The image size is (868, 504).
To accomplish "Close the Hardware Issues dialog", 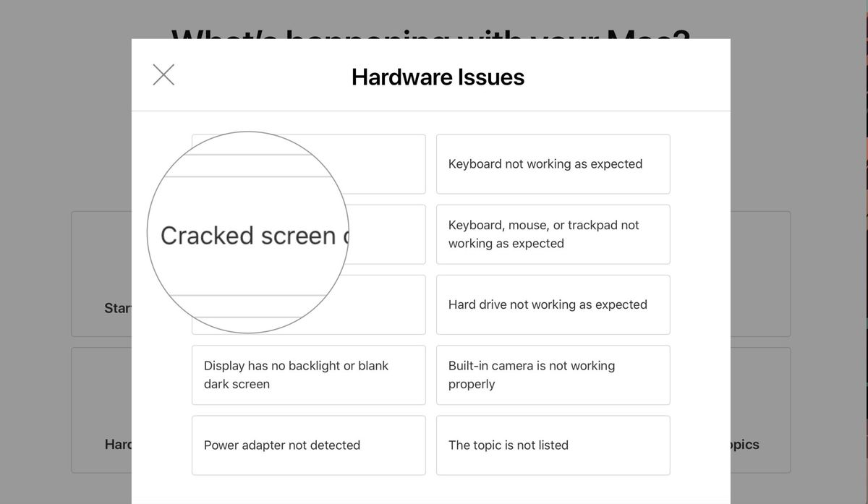I will pyautogui.click(x=163, y=74).
